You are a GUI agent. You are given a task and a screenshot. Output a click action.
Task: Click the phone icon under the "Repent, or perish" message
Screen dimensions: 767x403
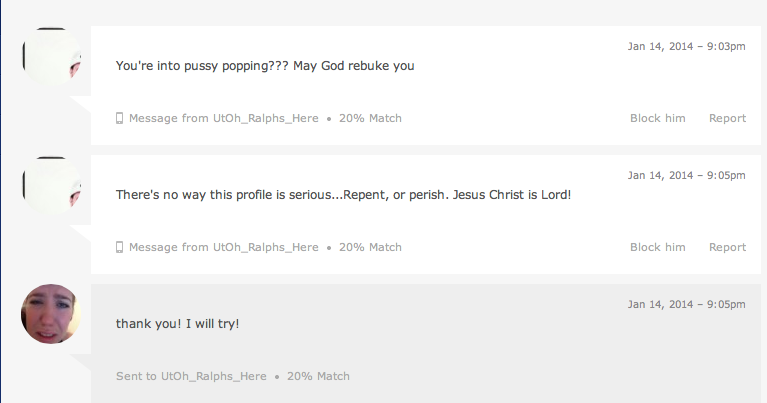click(x=120, y=247)
